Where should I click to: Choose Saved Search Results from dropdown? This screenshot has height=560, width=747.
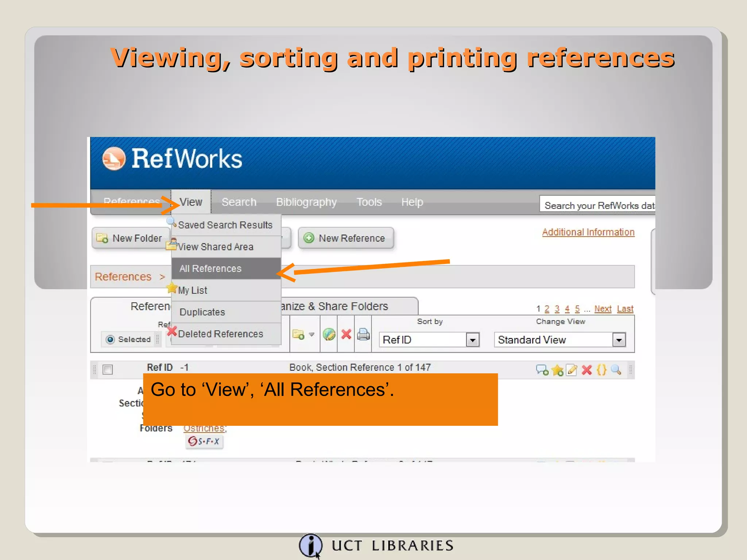226,225
